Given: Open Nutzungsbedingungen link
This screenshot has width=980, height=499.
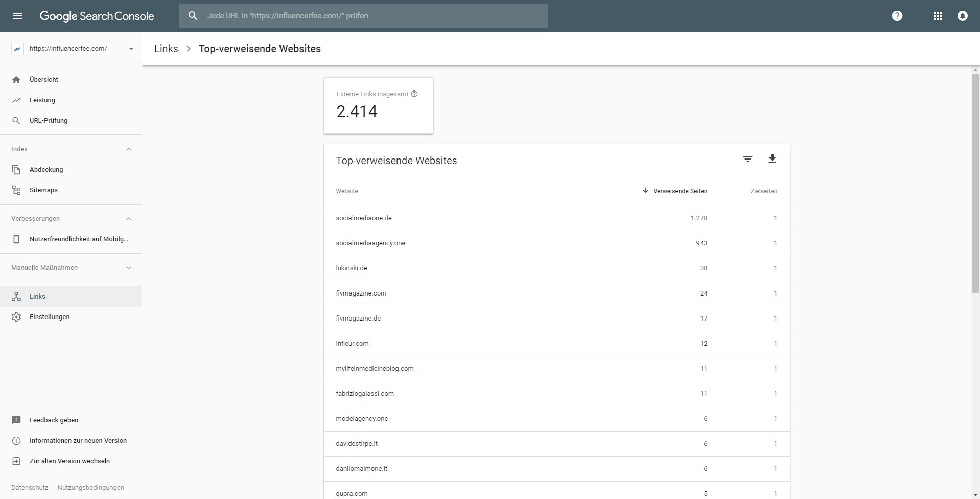Looking at the screenshot, I should coord(90,488).
